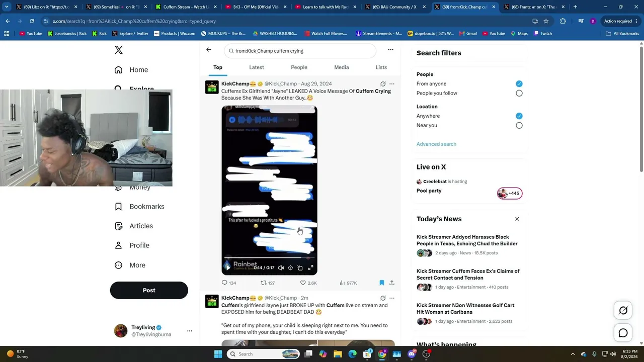Switch to the Latest tab
The height and width of the screenshot is (362, 644).
coord(256,67)
